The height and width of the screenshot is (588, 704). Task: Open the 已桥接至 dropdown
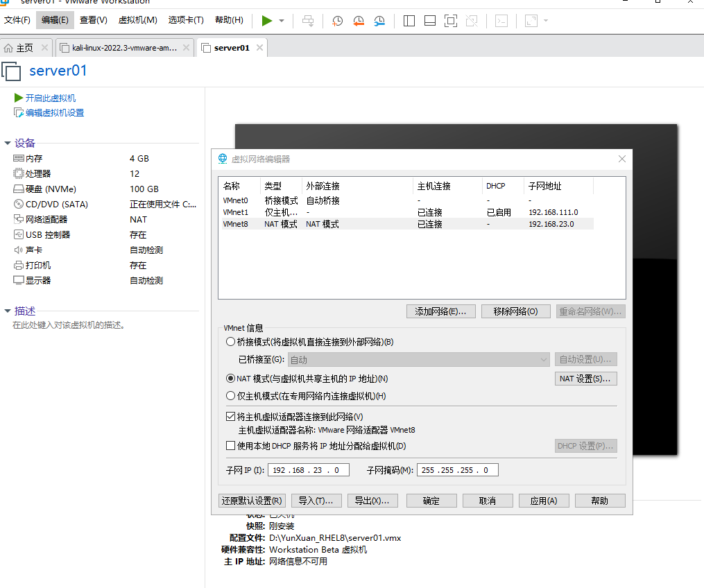tap(419, 360)
